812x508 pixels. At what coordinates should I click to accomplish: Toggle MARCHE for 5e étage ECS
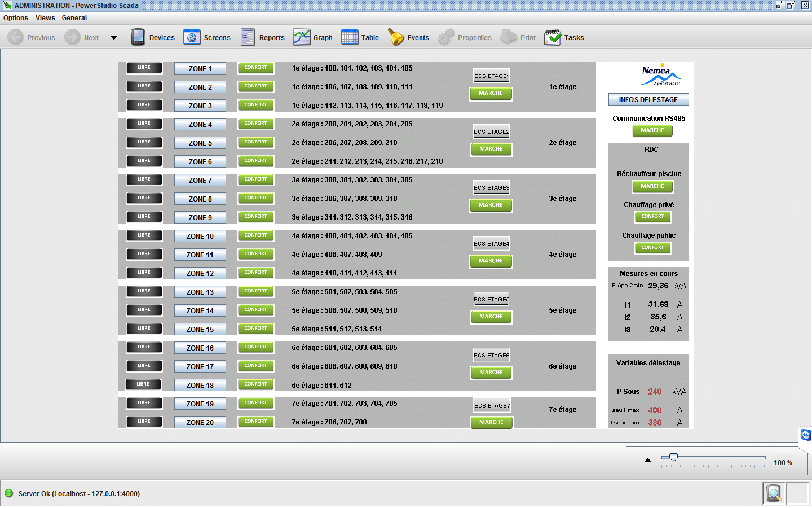pos(491,317)
